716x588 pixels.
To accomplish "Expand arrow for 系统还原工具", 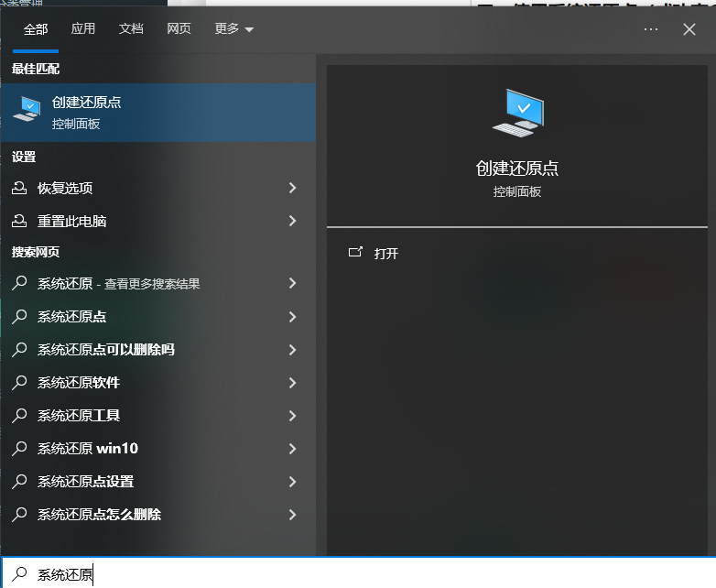I will click(x=293, y=415).
